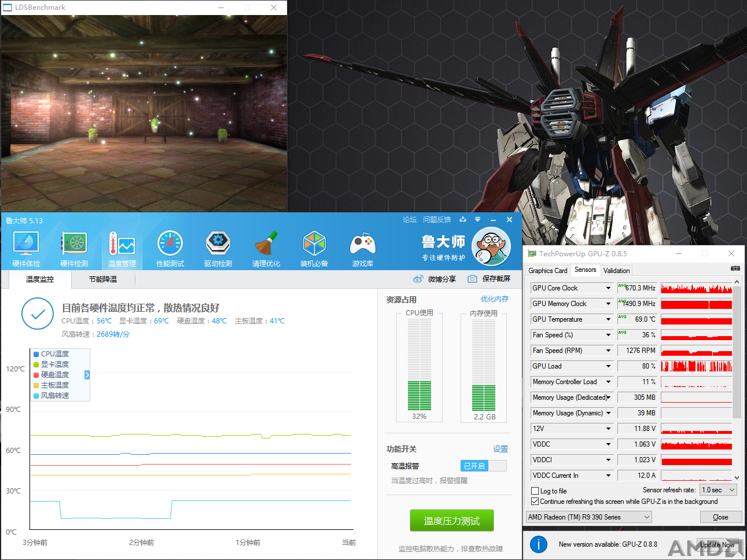This screenshot has height=560, width=747.
Task: Click 保存截屏 camera screenshot icon
Action: [472, 279]
